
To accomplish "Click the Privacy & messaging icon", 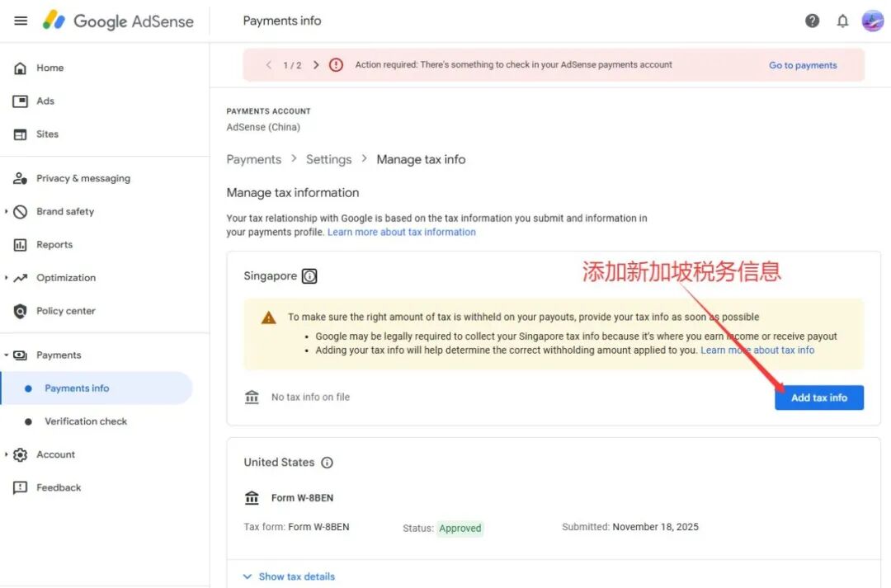I will tap(20, 178).
